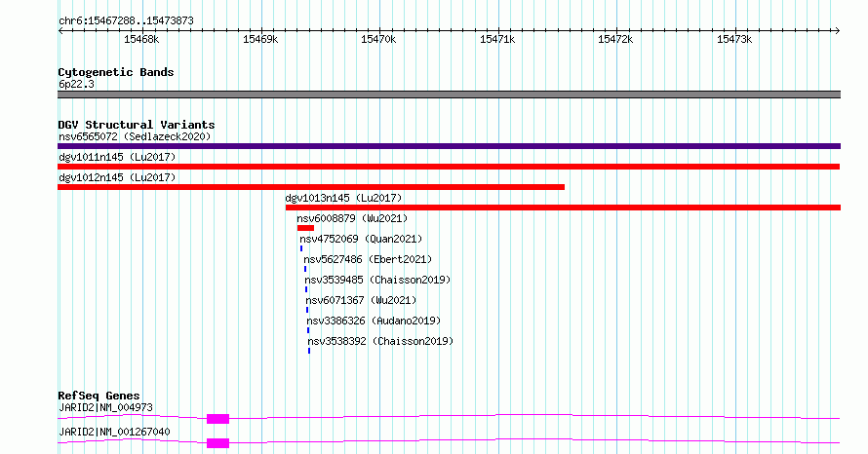The image size is (868, 454).
Task: Click the magenta exon box of JARID2|NM_001267040
Action: tap(218, 443)
